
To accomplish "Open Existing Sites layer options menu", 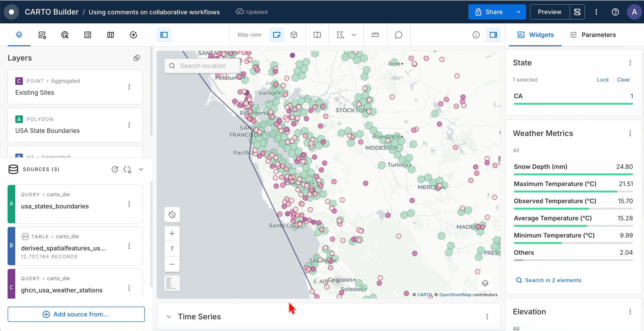I will (x=129, y=87).
